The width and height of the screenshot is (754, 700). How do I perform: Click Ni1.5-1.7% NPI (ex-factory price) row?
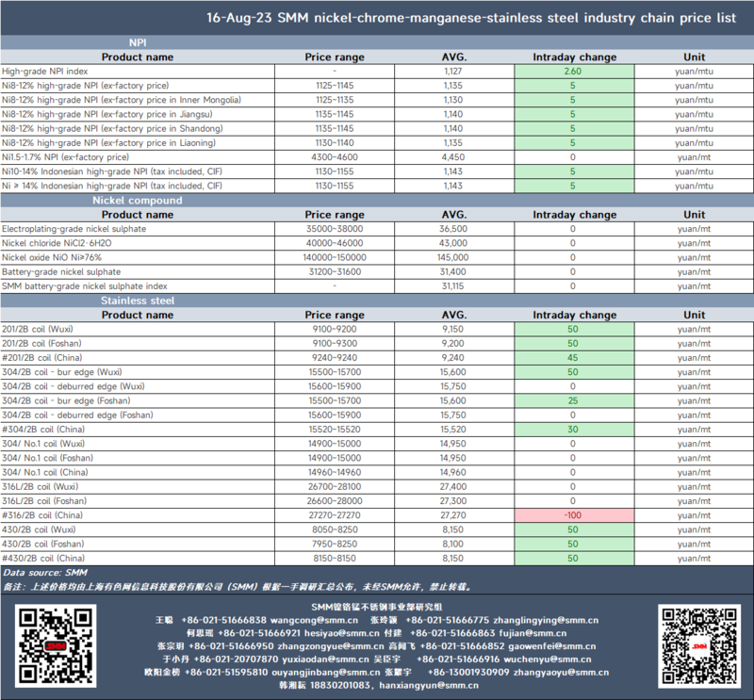pos(377,157)
